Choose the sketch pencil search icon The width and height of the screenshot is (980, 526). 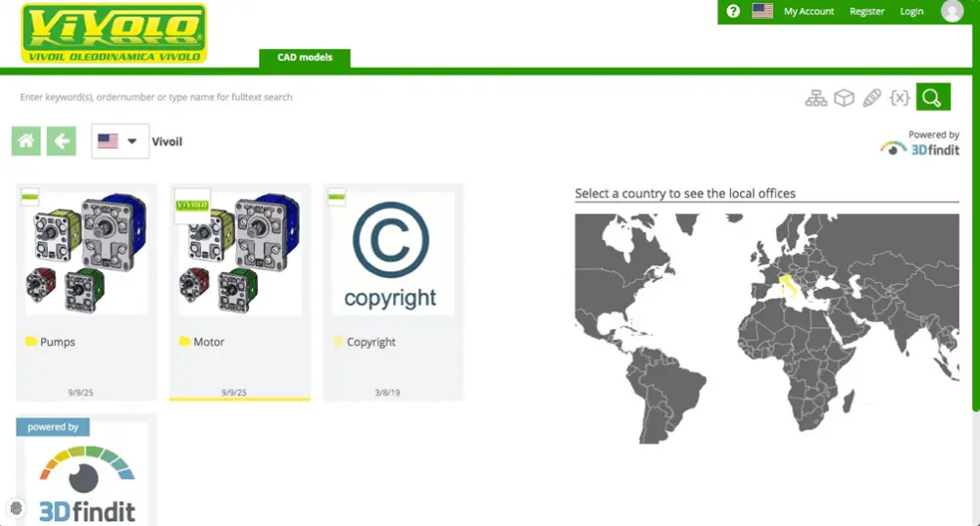[x=871, y=98]
